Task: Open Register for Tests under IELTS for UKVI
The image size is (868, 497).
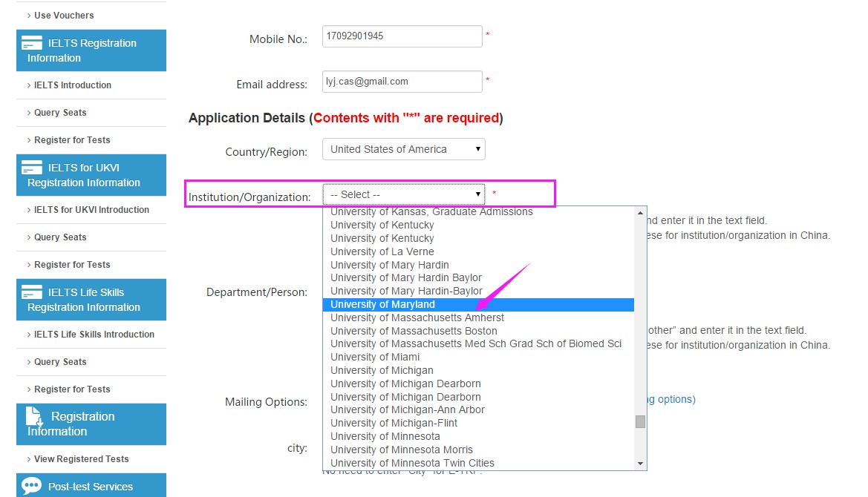Action: tap(72, 265)
